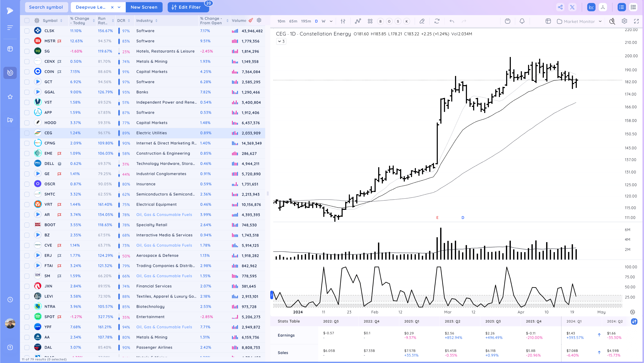Open the dashboard layout sidebar icon
Viewport: 644px width, 363px height.
click(10, 49)
